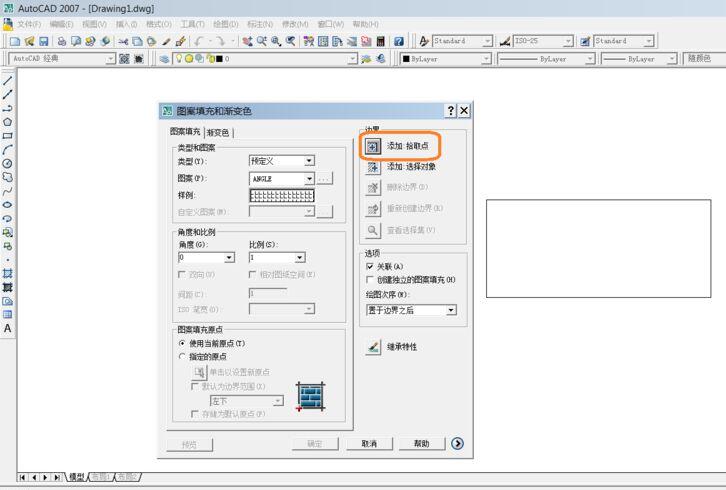Click the expand arrow button beside Help (帮助)
Screen dimensions: 726x490
pyautogui.click(x=458, y=443)
